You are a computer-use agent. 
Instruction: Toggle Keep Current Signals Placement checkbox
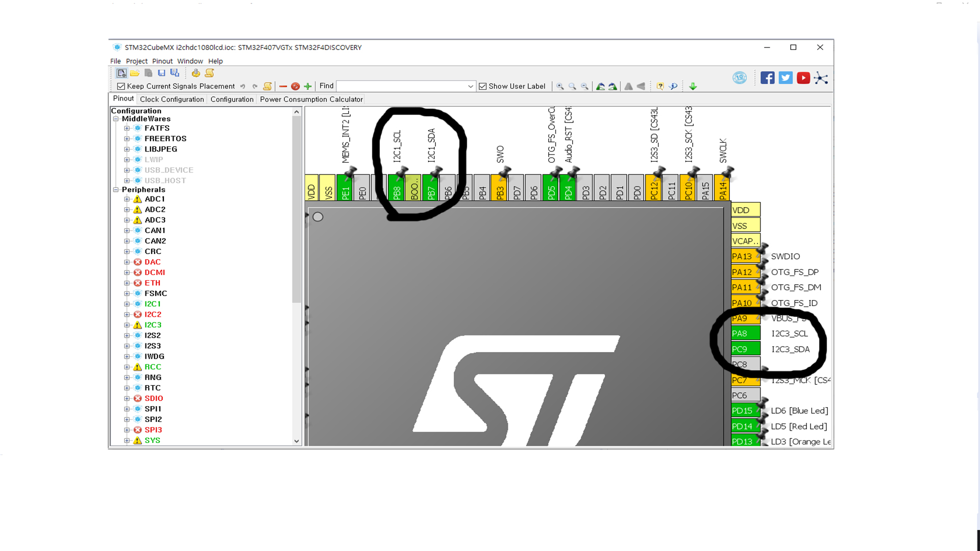tap(121, 86)
